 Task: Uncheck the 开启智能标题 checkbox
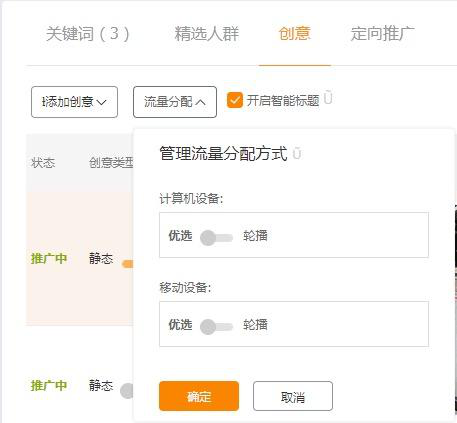tap(235, 100)
